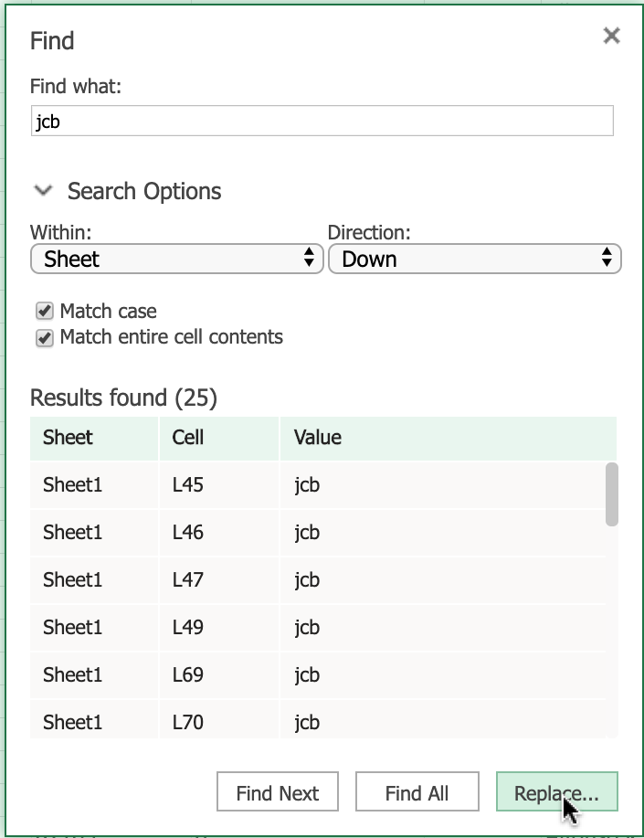Click the Replace... button

[556, 792]
